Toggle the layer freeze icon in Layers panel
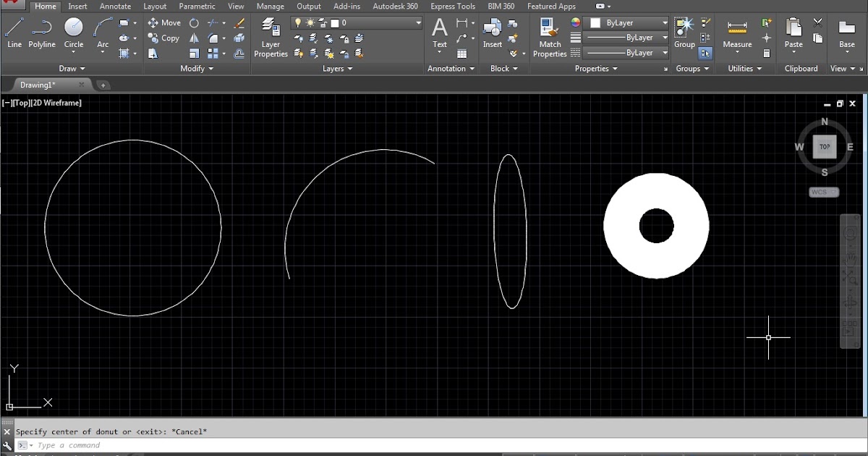The image size is (868, 456). 310,22
